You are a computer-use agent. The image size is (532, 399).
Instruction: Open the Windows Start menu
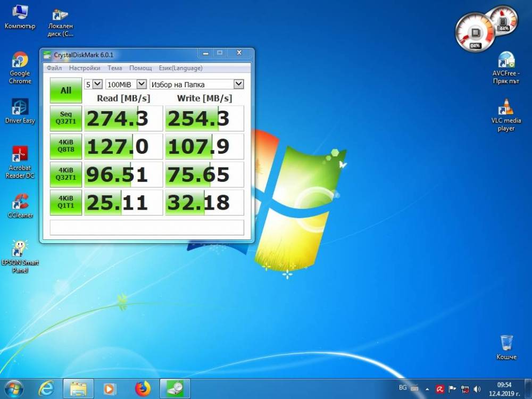coord(14,389)
